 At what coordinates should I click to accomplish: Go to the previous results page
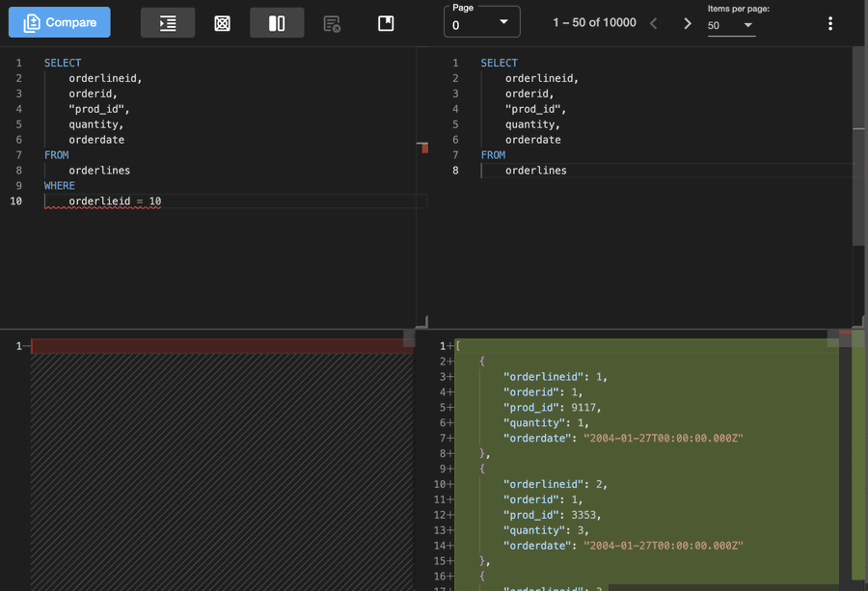click(653, 23)
